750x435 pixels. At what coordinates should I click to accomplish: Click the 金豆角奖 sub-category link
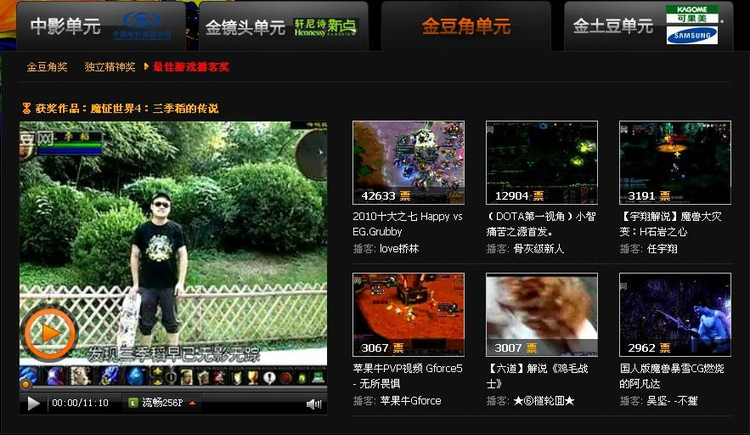click(x=47, y=67)
